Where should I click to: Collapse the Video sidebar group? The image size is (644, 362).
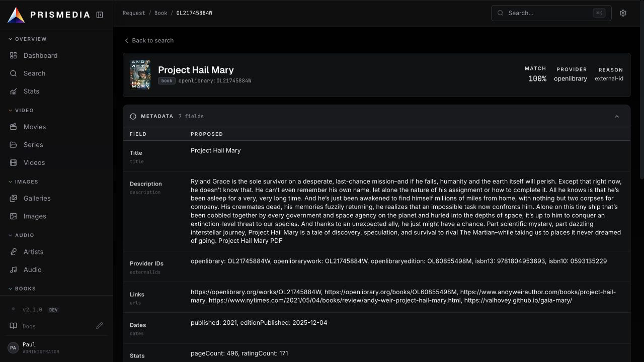(22, 110)
